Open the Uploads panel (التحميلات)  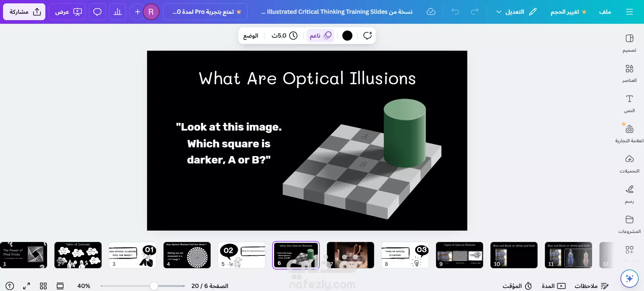coord(629,164)
